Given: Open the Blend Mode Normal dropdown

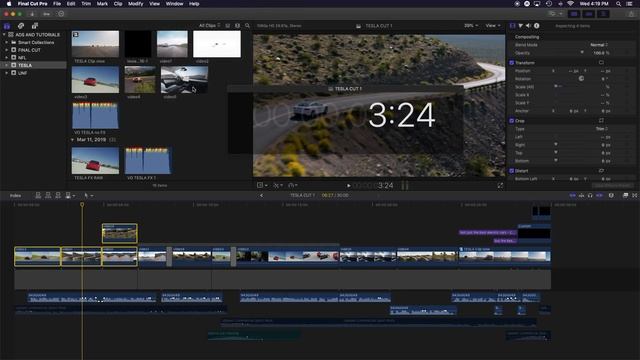Looking at the screenshot, I should [599, 45].
